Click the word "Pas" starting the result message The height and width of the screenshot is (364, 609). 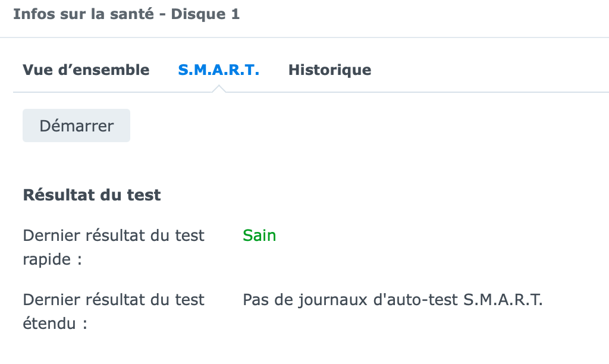tap(255, 300)
